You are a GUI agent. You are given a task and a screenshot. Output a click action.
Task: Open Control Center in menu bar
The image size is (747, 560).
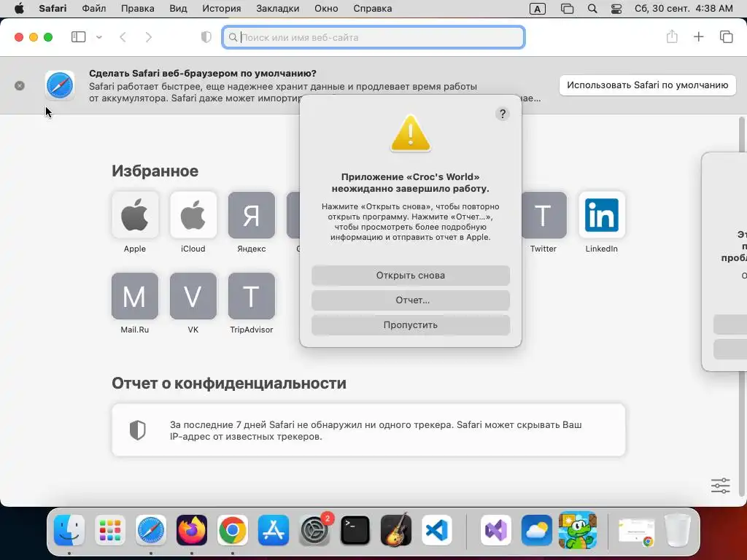point(616,9)
